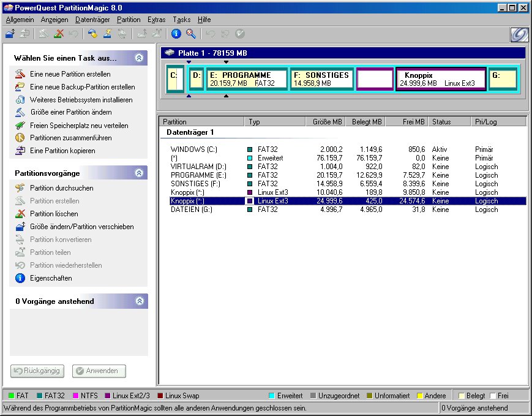Collapse the 'Wählen Sie einen Task aus...' panel
Viewport: 532px width, 416px height.
point(139,58)
